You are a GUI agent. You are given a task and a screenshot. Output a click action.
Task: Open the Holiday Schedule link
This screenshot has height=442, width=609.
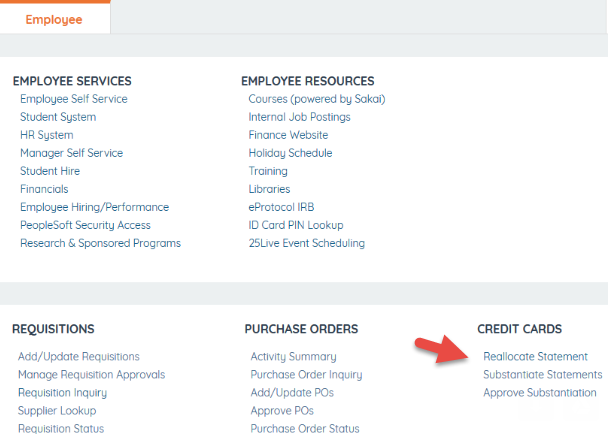290,153
